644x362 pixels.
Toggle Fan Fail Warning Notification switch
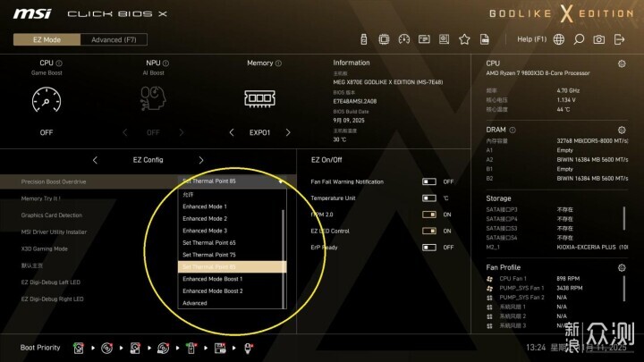(x=429, y=181)
